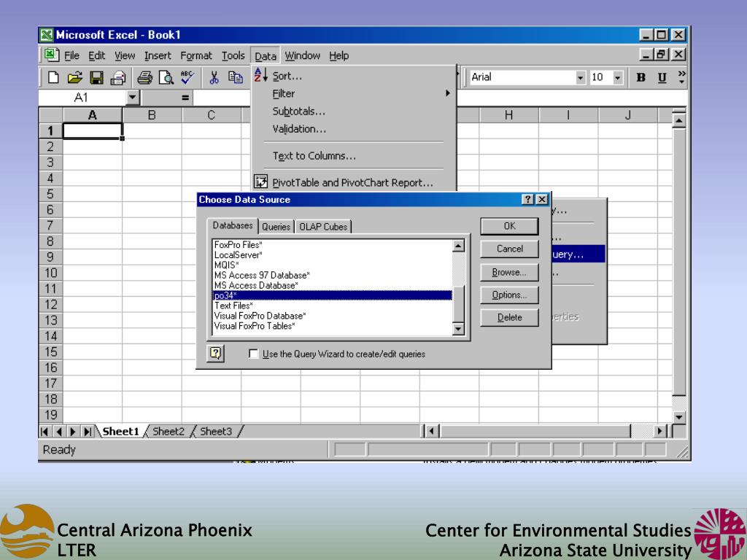747x560 pixels.
Task: Select the Databases tab
Action: [233, 226]
